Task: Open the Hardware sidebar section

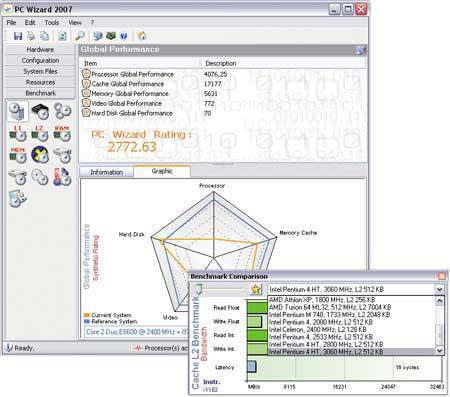Action: coord(40,50)
